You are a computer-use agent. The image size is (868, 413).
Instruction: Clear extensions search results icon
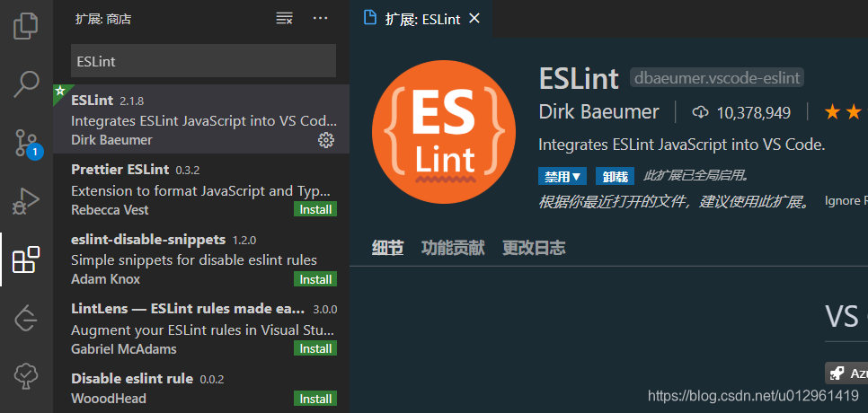(x=285, y=19)
